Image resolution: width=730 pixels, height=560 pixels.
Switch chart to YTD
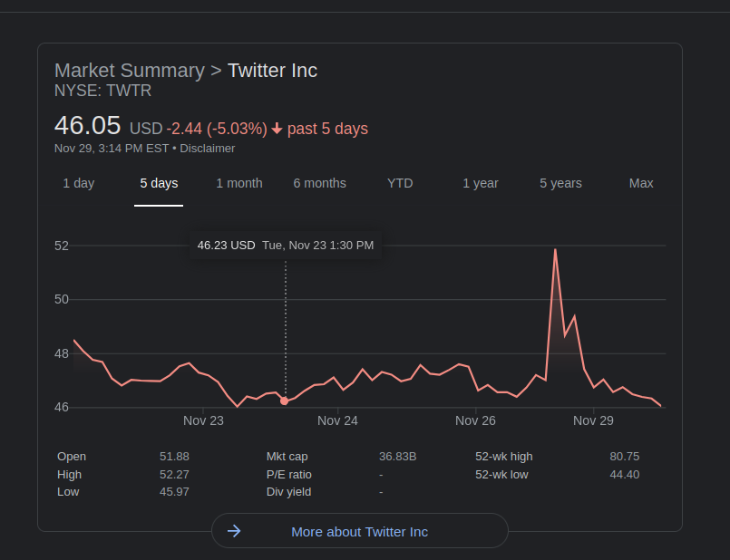400,183
